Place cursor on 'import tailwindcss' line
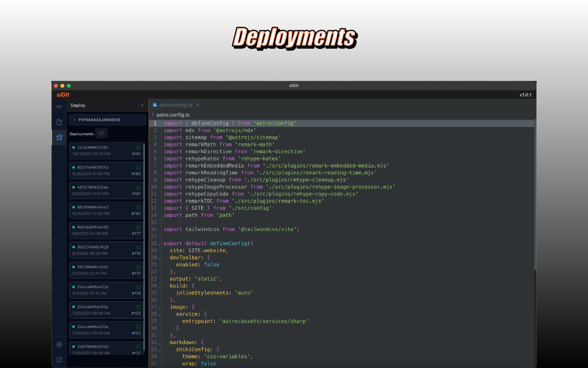The width and height of the screenshot is (588, 368). click(x=232, y=229)
